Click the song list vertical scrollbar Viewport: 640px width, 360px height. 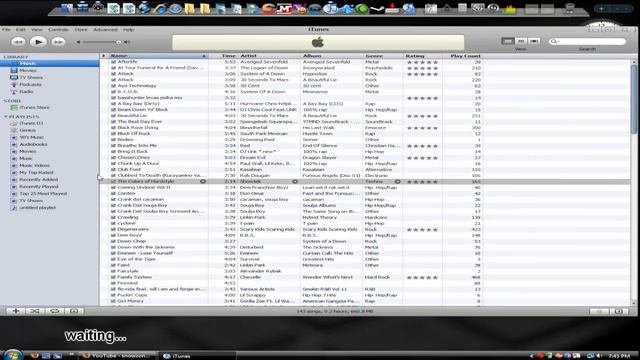click(x=634, y=99)
